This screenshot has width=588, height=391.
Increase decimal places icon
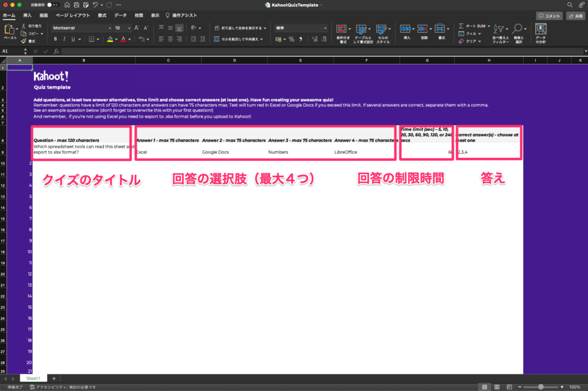315,39
